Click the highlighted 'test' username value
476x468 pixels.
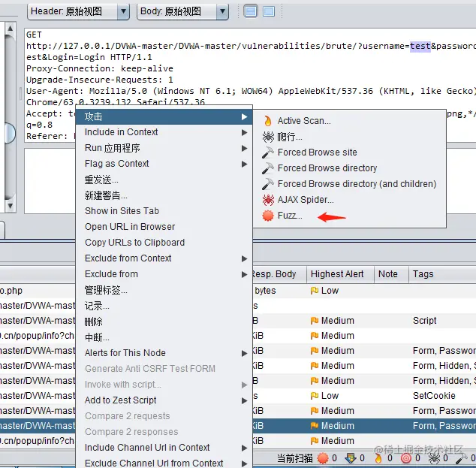point(420,46)
